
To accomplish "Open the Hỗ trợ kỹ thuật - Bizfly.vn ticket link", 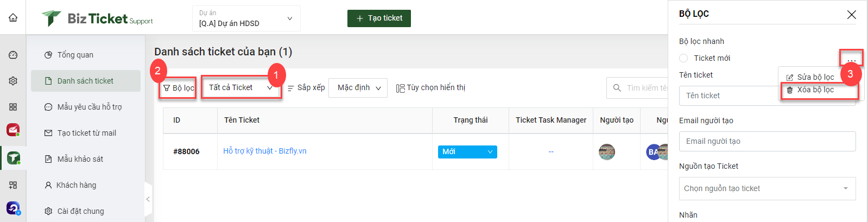I will click(264, 151).
